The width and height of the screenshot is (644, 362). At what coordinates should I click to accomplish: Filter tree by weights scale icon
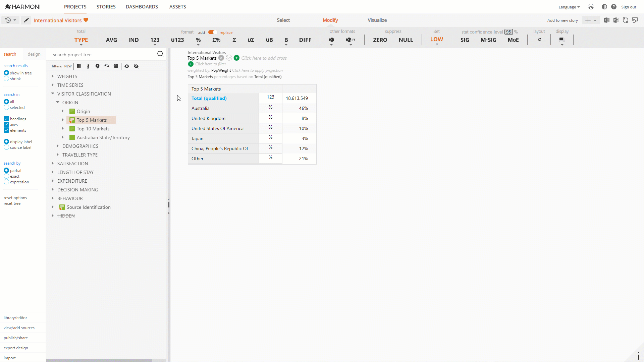[107, 66]
